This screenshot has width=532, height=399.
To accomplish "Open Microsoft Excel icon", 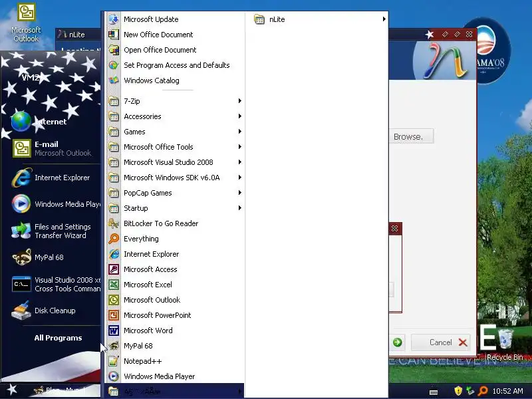I will click(114, 285).
